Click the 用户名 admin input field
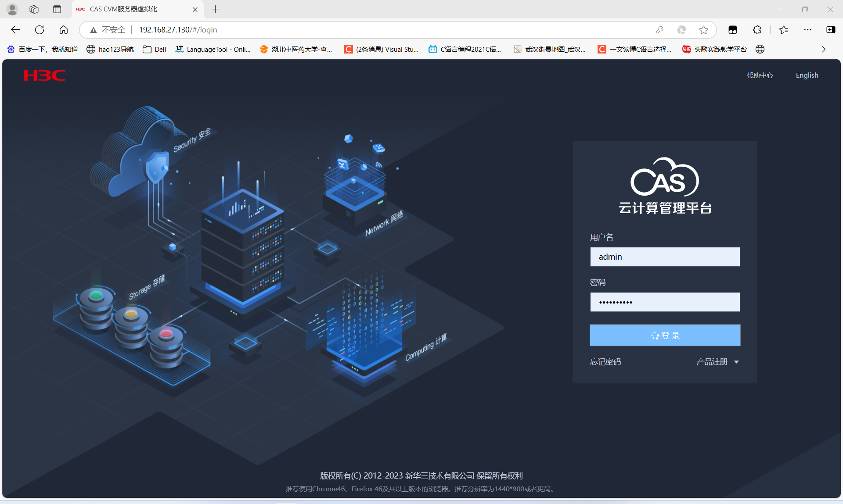The image size is (843, 504). 665,257
